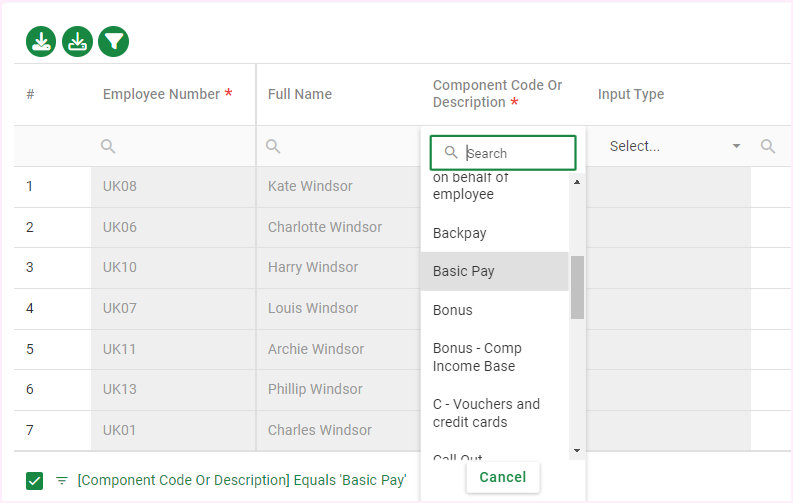Choose C - Vouchers and credit cards
The height and width of the screenshot is (503, 793).
pyautogui.click(x=486, y=413)
